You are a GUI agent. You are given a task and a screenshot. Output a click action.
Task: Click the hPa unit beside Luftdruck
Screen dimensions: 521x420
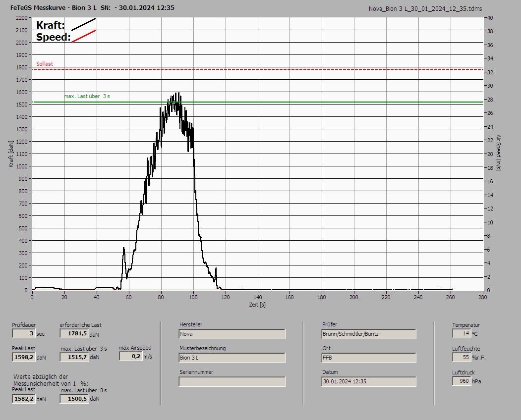pyautogui.click(x=476, y=381)
